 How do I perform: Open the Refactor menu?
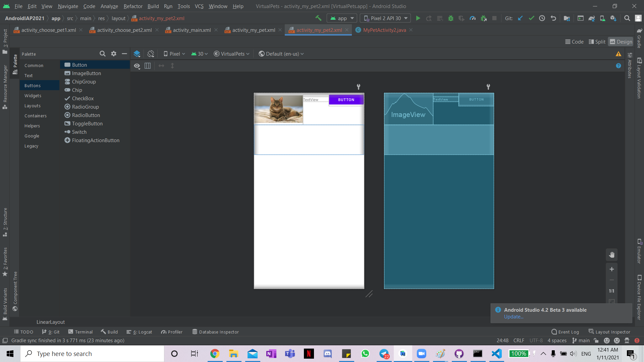coord(133,6)
